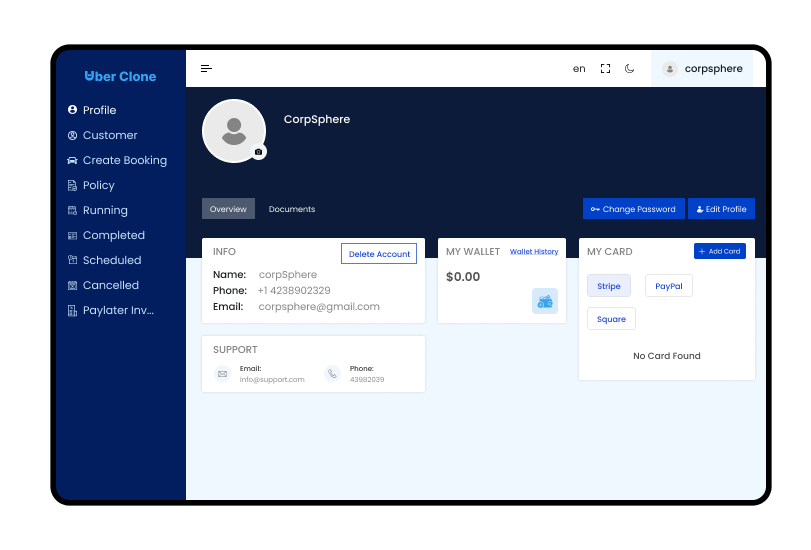The height and width of the screenshot is (550, 811).
Task: Click the wallet icon button
Action: (x=545, y=301)
